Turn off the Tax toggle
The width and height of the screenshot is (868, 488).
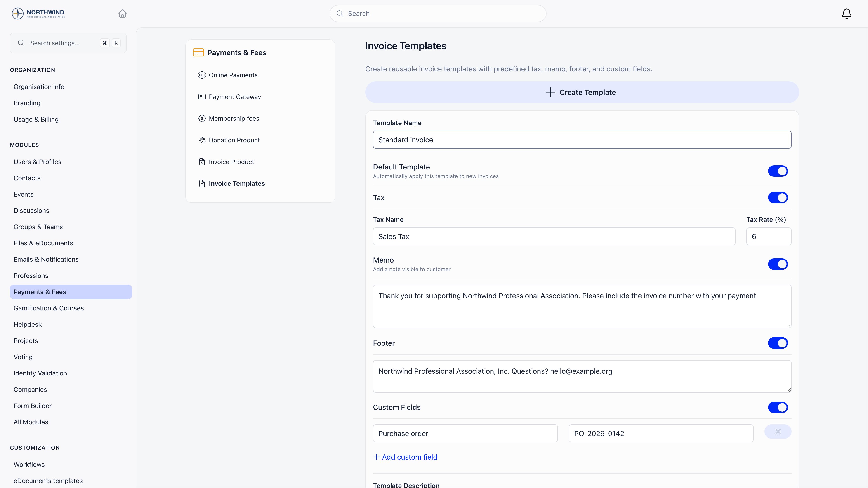click(778, 198)
